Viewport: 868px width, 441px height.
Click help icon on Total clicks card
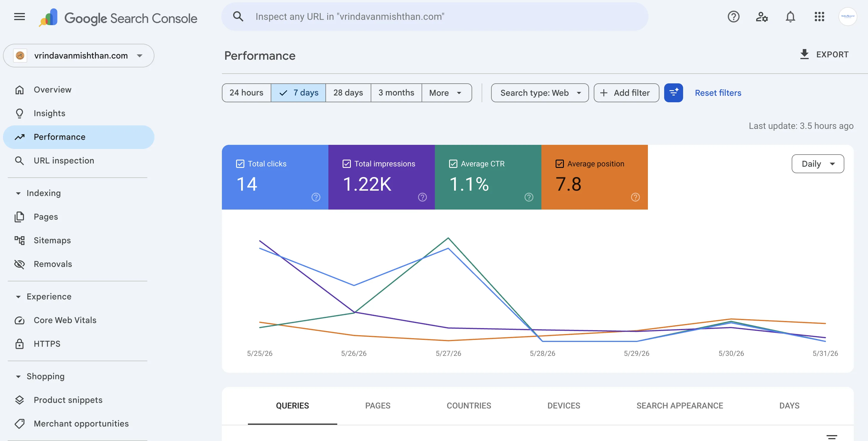click(x=316, y=197)
